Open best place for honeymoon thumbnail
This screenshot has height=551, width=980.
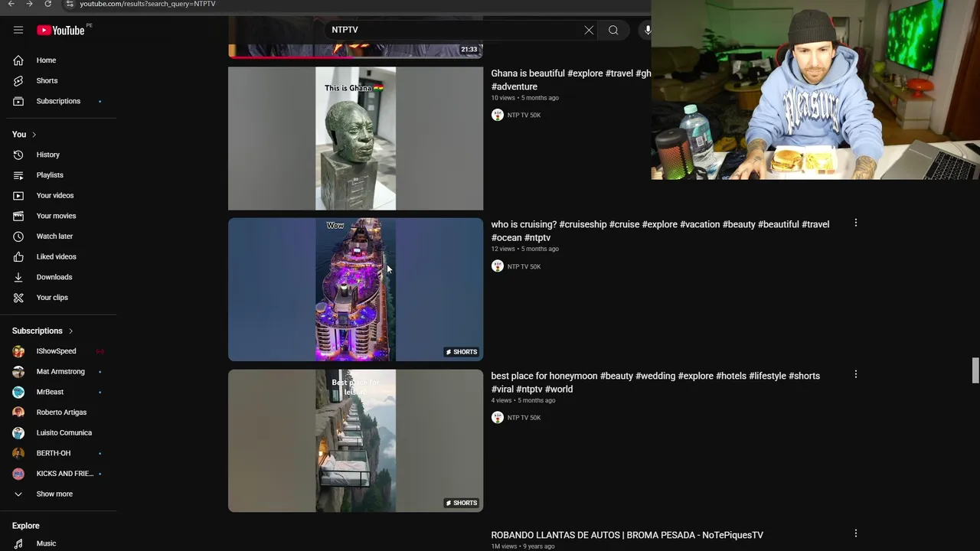355,441
